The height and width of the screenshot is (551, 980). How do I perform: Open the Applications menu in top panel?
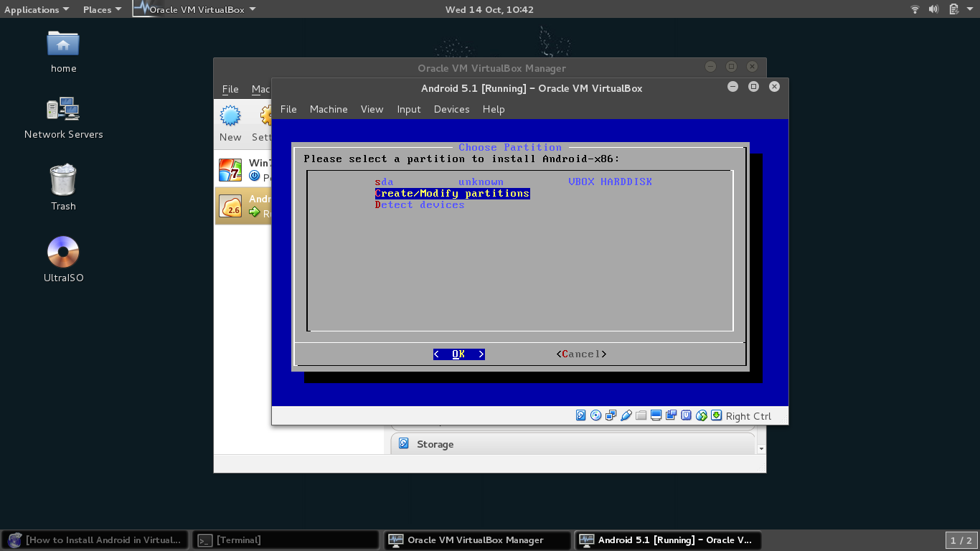[x=37, y=9]
